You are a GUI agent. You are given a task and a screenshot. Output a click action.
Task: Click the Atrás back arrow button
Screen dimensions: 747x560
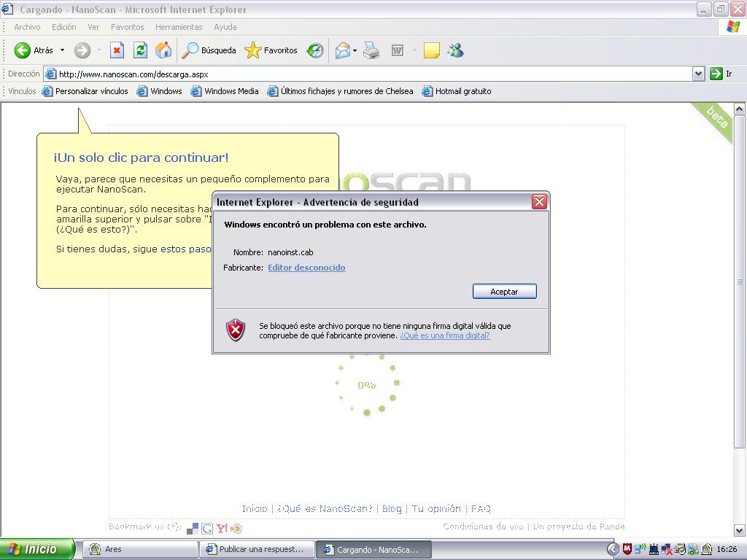(x=32, y=50)
